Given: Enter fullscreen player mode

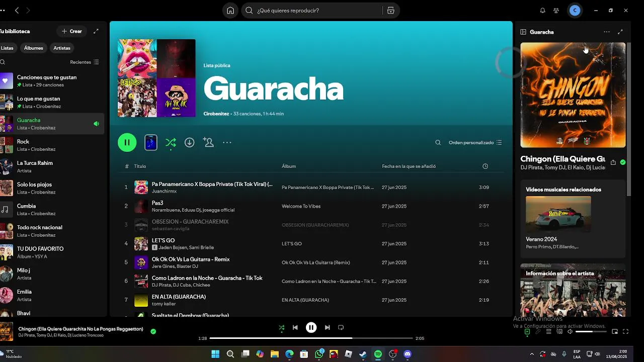Looking at the screenshot, I should tap(626, 331).
